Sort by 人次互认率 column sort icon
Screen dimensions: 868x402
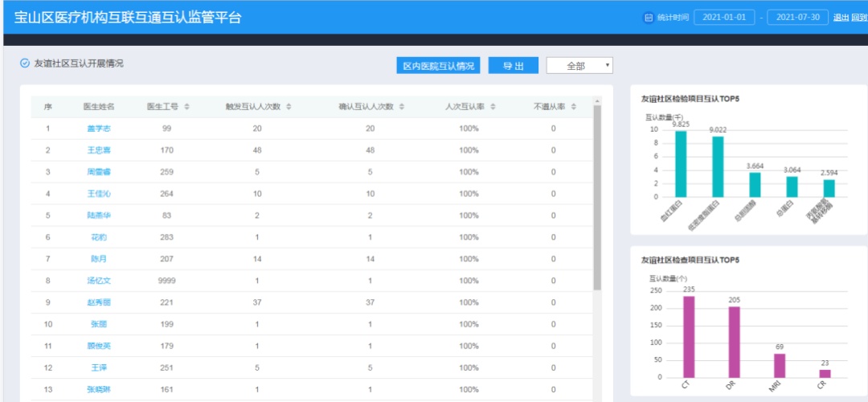pos(492,107)
